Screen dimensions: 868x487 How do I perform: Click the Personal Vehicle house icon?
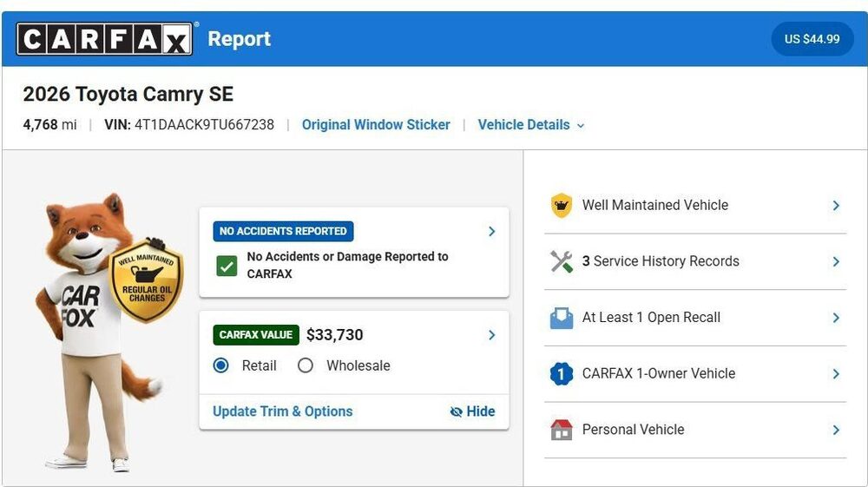562,430
